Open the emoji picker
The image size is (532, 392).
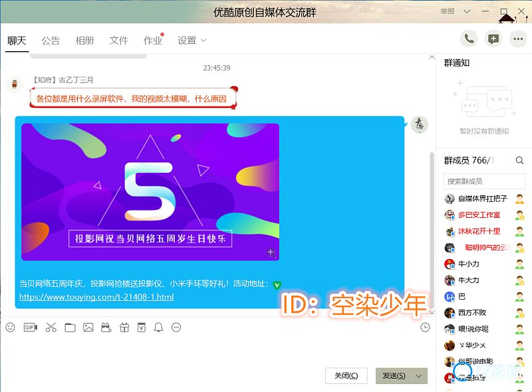click(11, 328)
